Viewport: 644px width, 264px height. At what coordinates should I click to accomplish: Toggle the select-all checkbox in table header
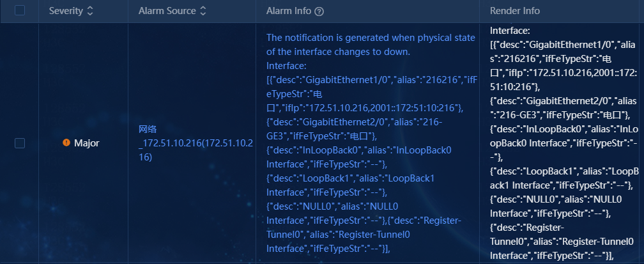20,11
